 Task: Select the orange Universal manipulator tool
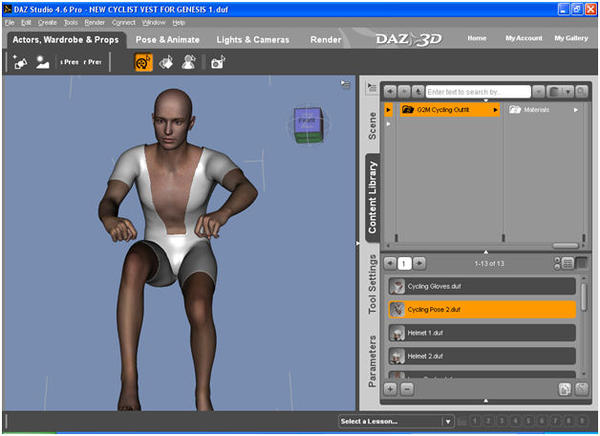pos(143,62)
